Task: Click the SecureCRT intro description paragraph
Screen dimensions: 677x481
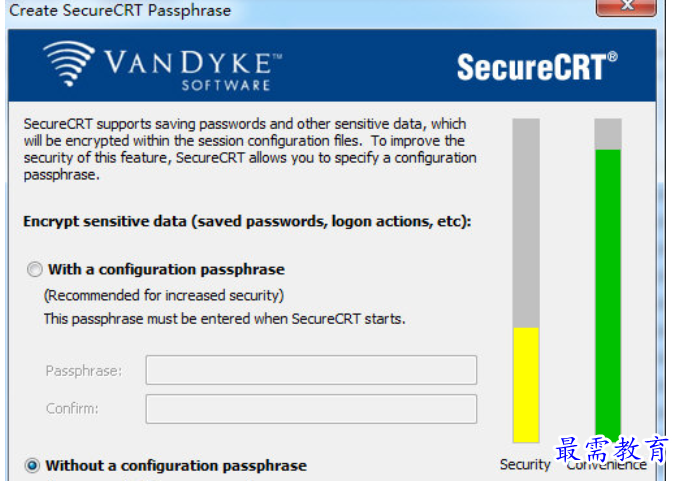Action: pyautogui.click(x=250, y=149)
